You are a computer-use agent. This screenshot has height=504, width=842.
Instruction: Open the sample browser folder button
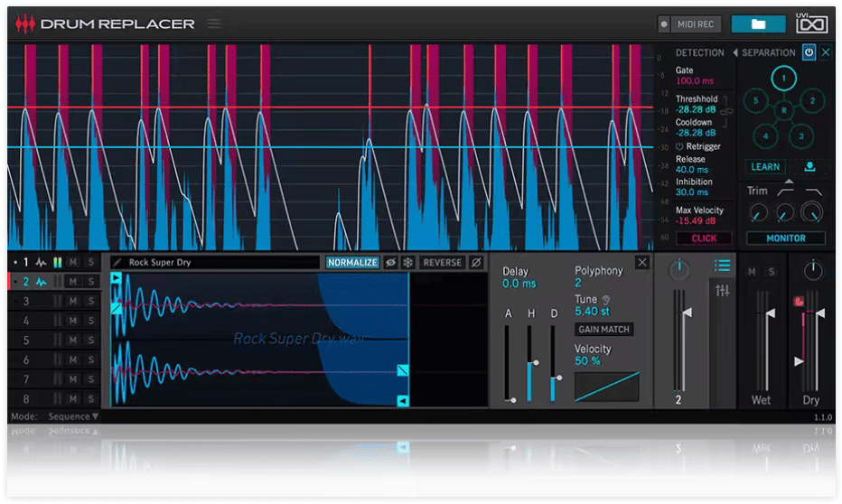coord(758,24)
